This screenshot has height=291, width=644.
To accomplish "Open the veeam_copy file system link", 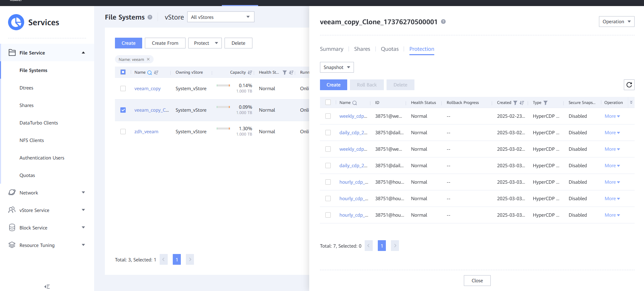I will click(x=147, y=88).
